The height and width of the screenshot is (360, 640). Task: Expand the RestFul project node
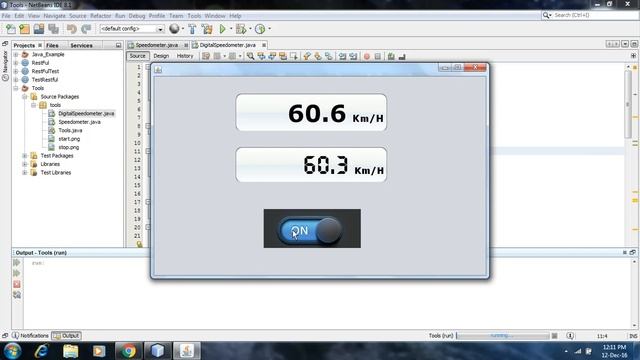point(16,63)
